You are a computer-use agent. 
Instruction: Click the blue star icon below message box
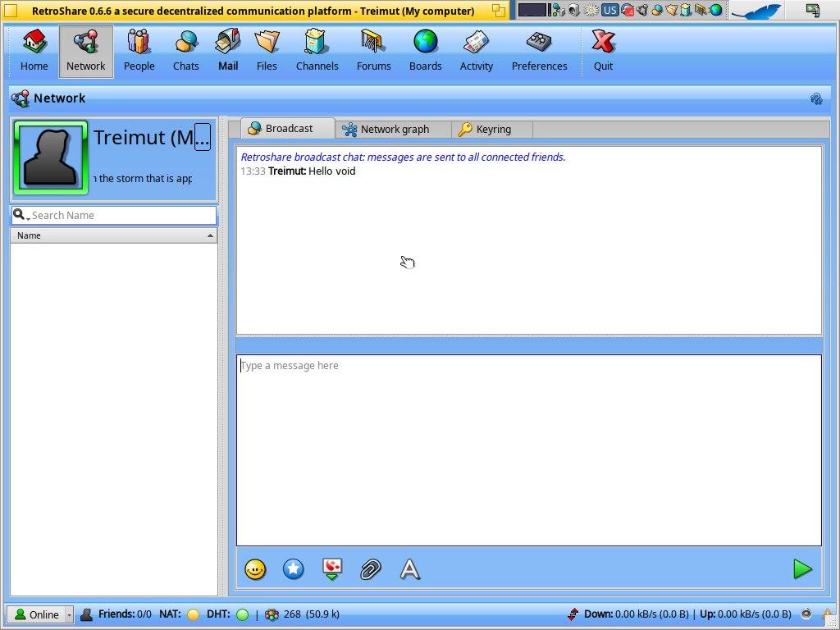(x=294, y=569)
